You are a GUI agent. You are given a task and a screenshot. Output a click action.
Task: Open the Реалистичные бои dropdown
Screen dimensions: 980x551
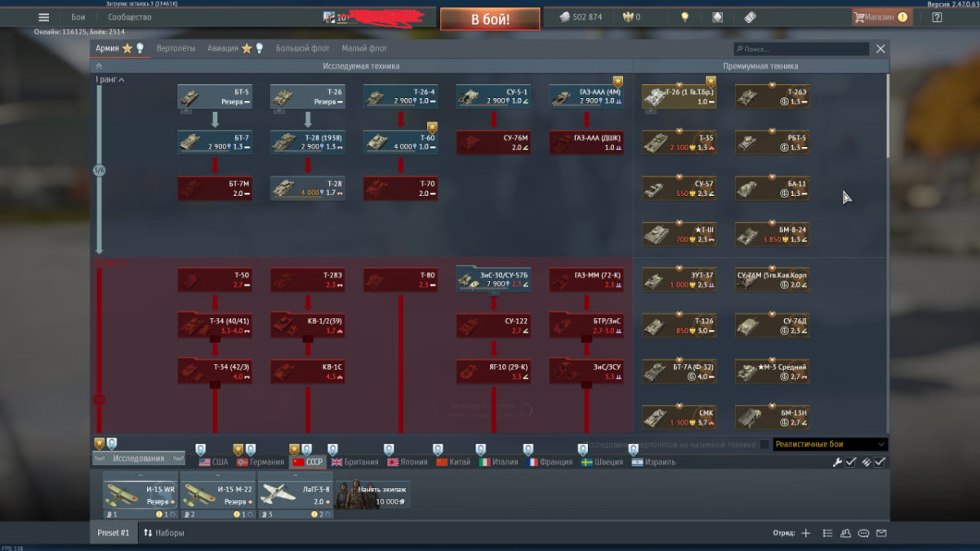click(x=829, y=445)
